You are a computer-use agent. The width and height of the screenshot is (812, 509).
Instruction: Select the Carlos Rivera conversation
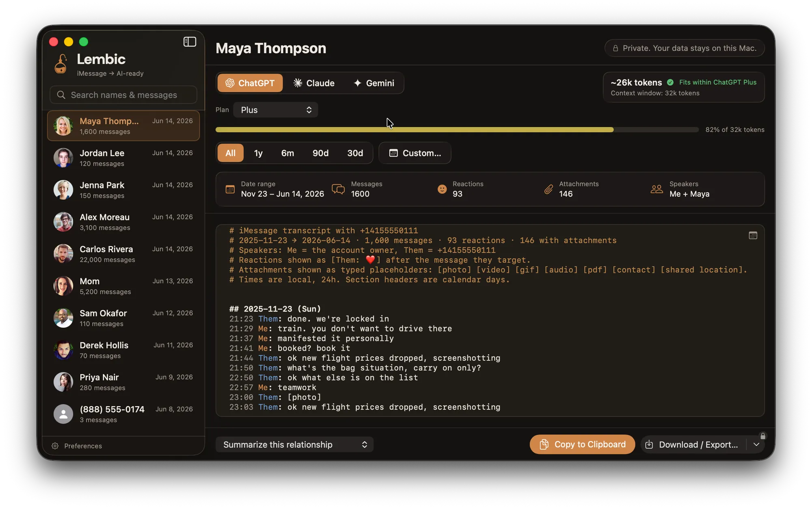click(123, 254)
